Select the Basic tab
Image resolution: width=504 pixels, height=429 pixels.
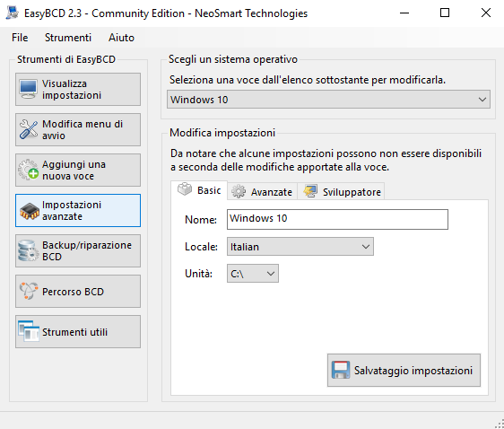coord(199,190)
